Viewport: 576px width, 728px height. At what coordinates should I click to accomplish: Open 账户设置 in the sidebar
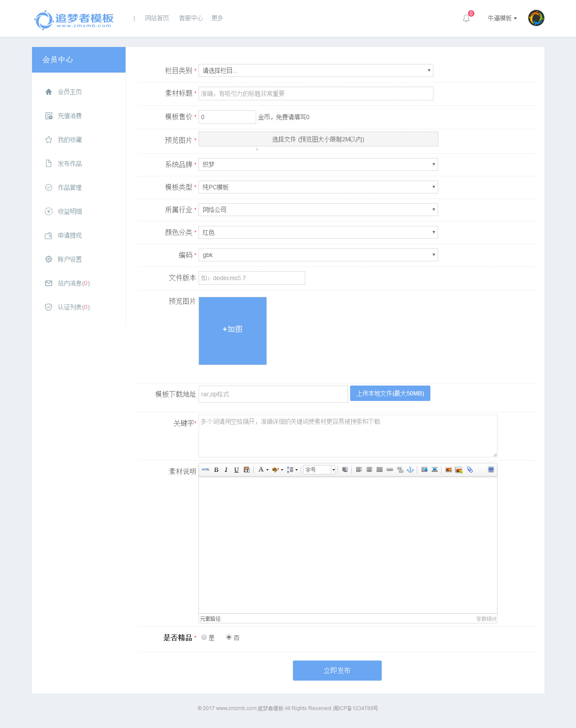click(x=70, y=259)
